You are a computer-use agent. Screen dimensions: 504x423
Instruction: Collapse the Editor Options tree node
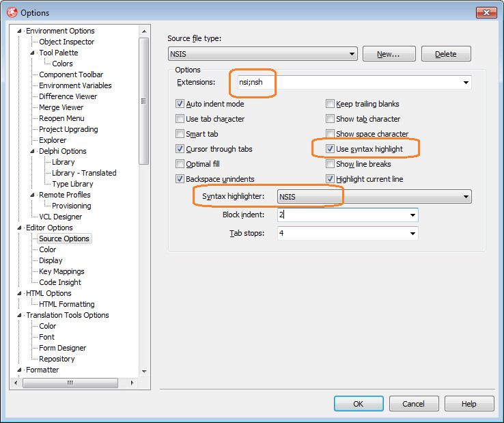19,228
